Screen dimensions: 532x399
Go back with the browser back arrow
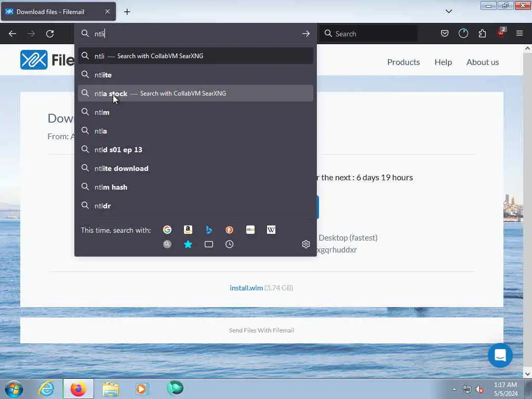(12, 34)
